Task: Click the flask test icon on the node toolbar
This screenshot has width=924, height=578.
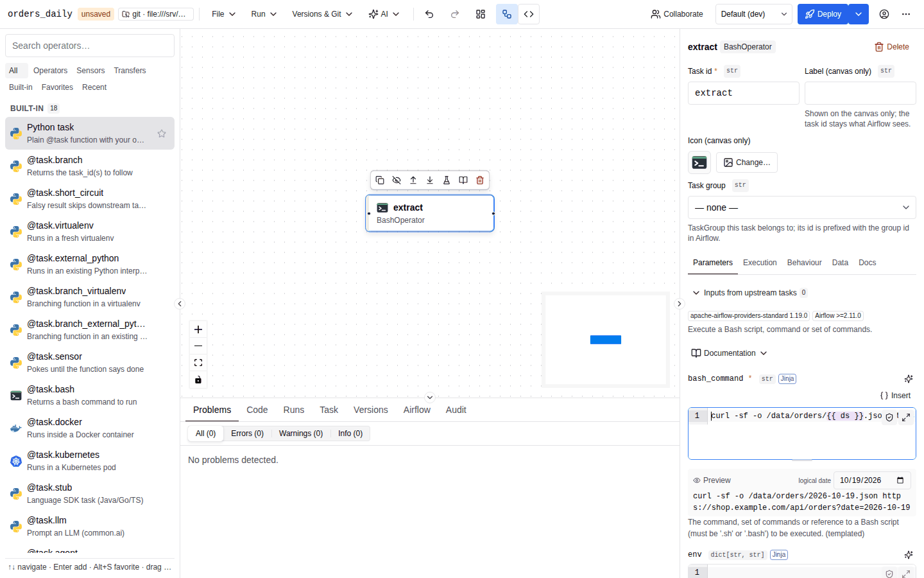Action: [x=447, y=180]
